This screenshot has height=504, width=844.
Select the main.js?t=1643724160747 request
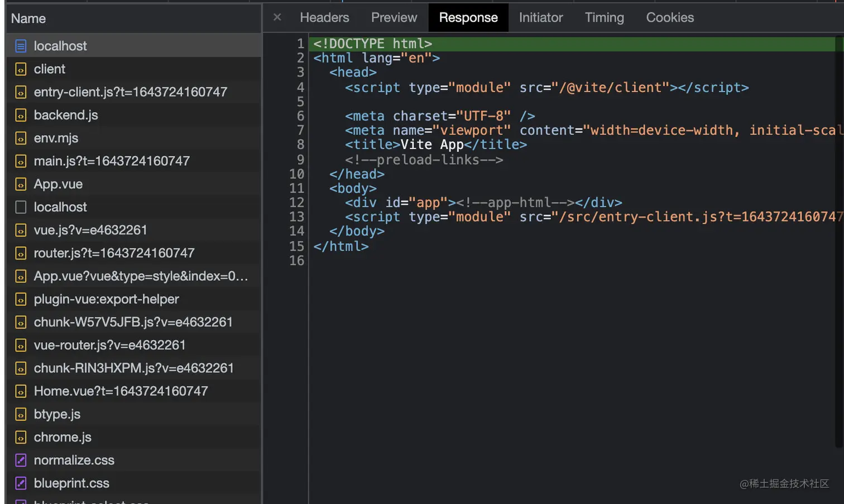(133, 161)
